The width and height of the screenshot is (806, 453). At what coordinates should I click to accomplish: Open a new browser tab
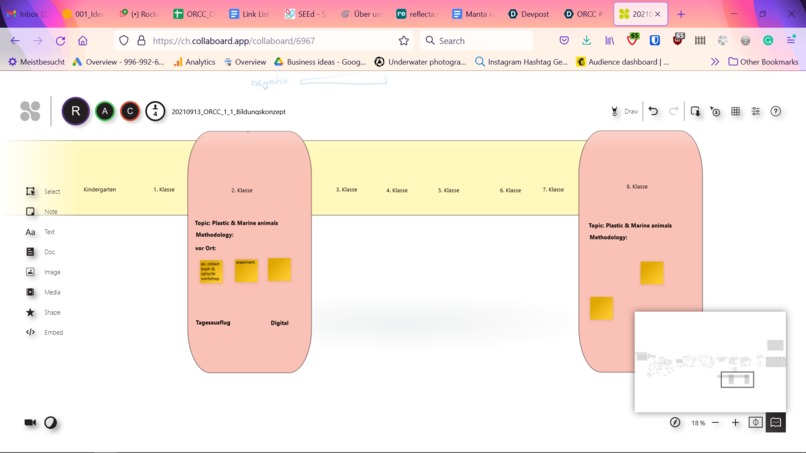pos(681,14)
